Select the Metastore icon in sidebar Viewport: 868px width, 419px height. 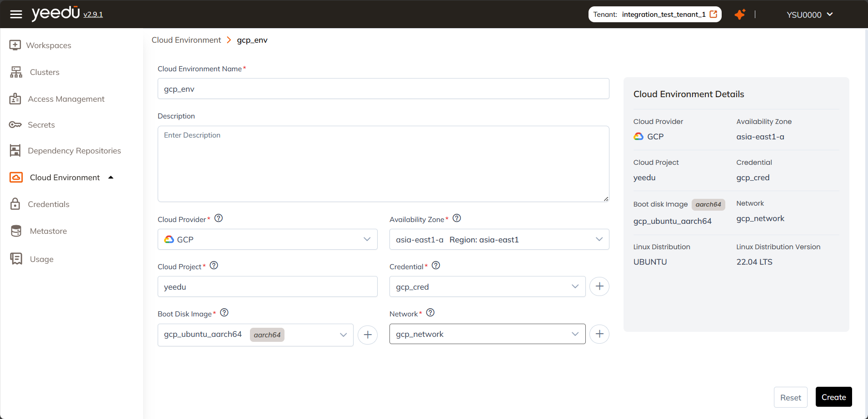point(16,231)
